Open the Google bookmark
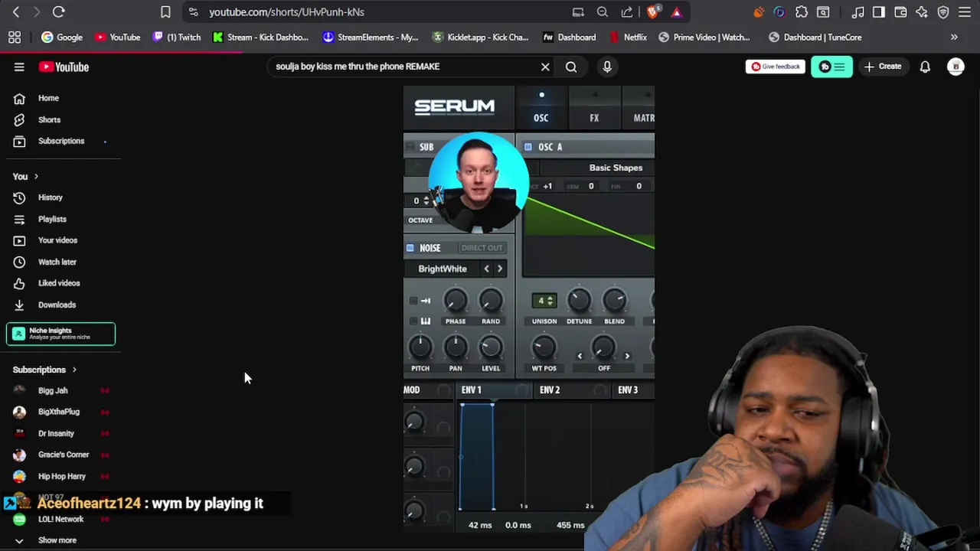 pos(61,37)
